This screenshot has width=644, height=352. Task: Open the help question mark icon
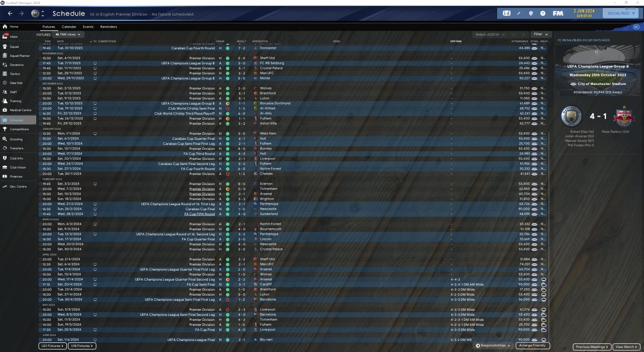click(543, 13)
